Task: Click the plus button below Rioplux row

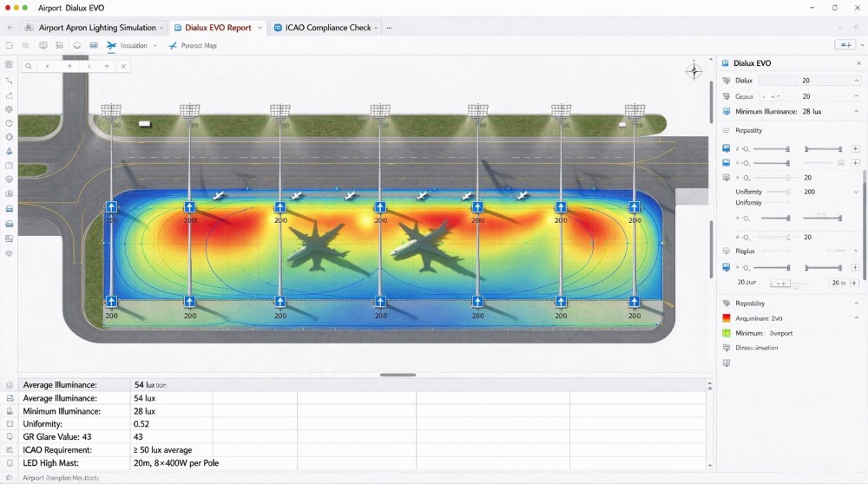Action: (855, 267)
